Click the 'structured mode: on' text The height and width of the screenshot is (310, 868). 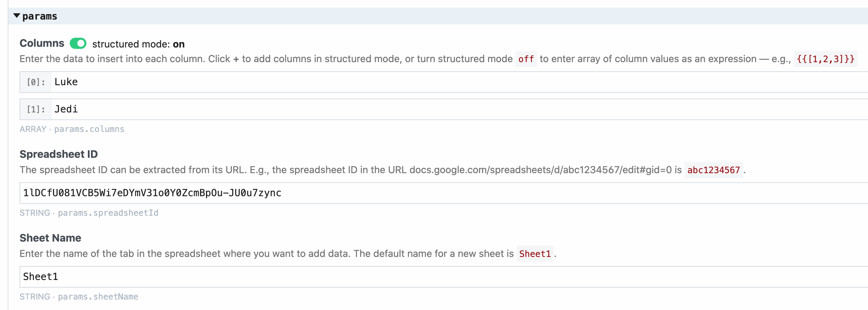138,44
